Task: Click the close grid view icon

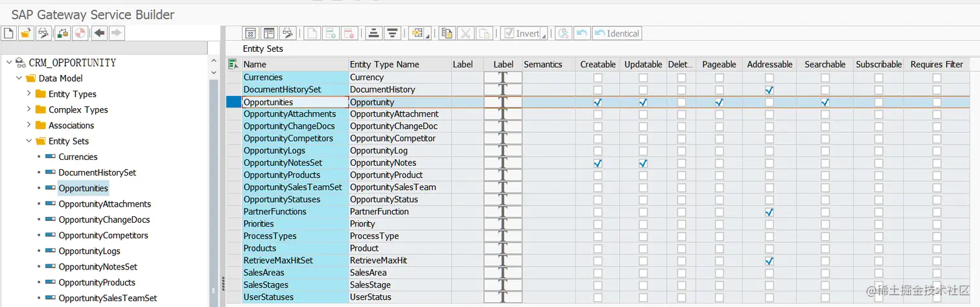Action: coord(251,33)
